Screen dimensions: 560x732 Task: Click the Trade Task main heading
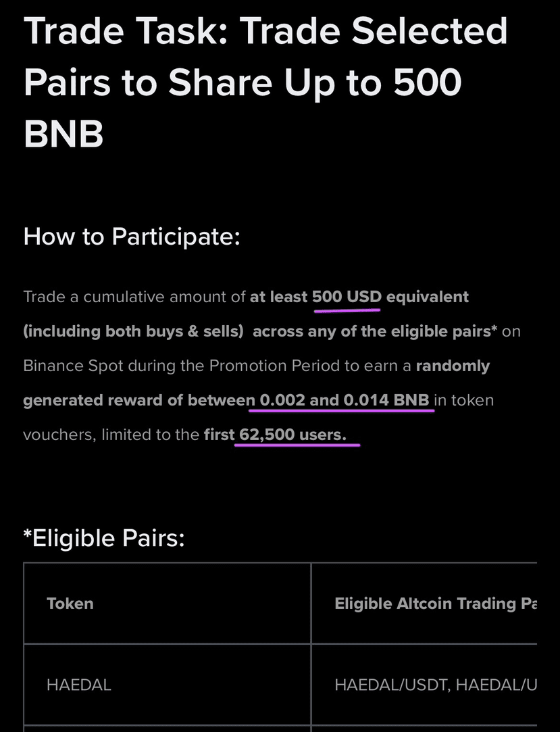tap(265, 82)
